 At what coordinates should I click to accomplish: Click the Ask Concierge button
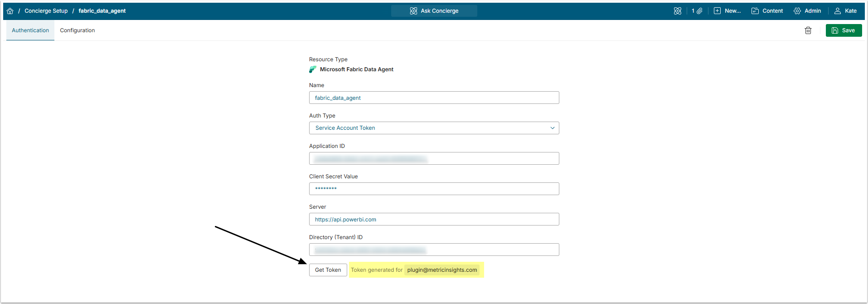coord(434,11)
